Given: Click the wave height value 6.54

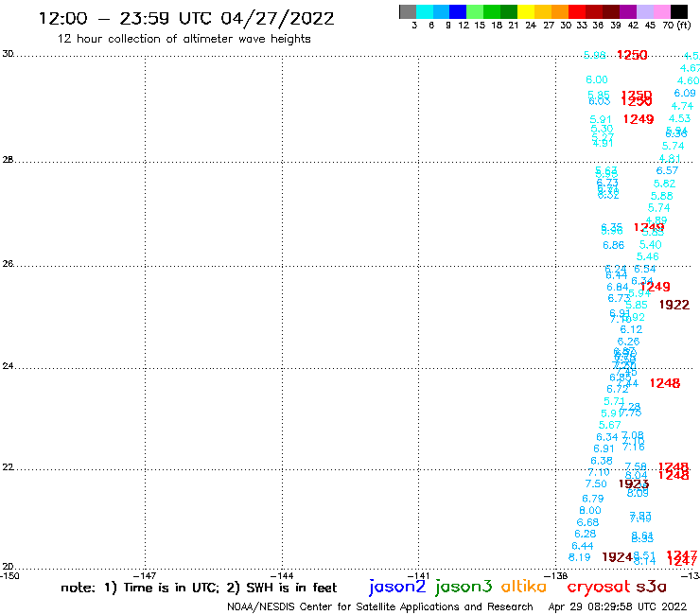Looking at the screenshot, I should (645, 269).
